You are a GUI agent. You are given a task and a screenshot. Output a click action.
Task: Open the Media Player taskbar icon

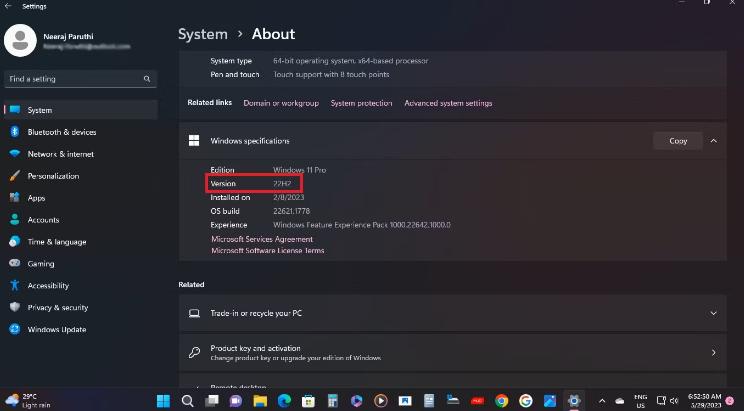point(381,401)
